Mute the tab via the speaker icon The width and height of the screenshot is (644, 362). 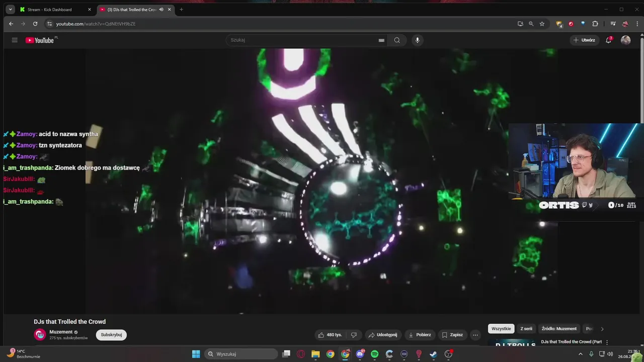[162, 10]
